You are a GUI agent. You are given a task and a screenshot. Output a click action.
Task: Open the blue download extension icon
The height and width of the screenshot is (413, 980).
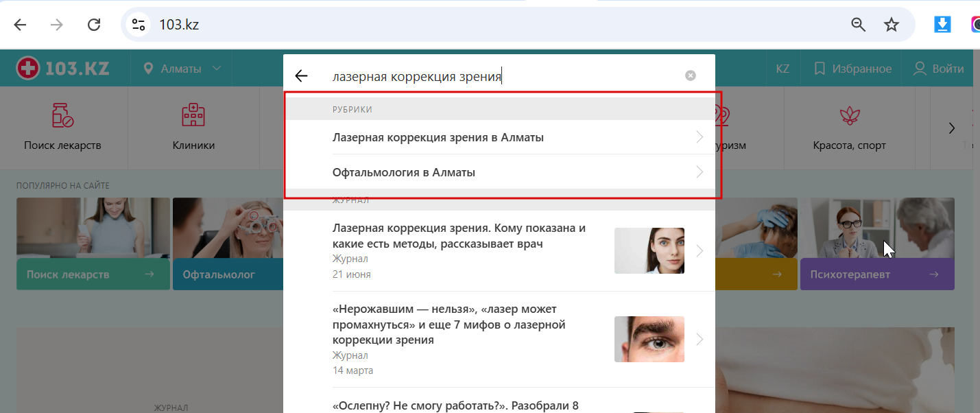point(943,25)
